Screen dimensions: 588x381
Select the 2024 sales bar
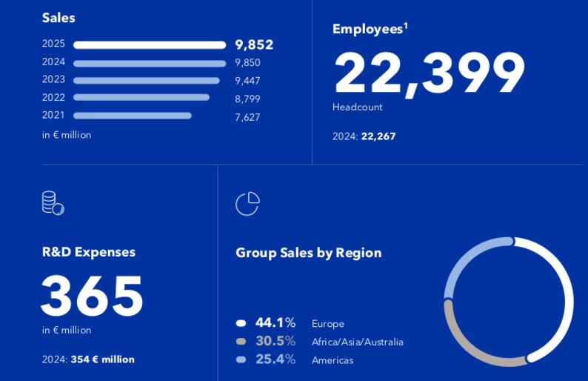click(x=150, y=63)
